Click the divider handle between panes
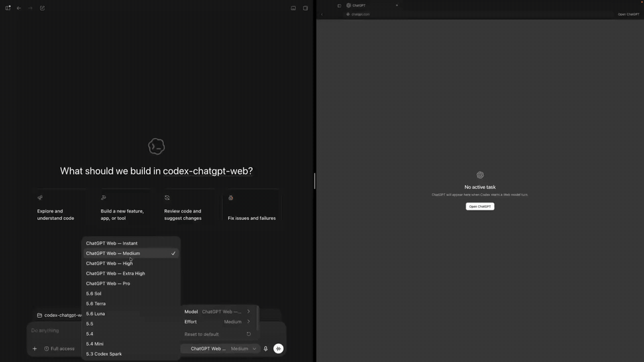This screenshot has width=644, height=362. (315, 181)
